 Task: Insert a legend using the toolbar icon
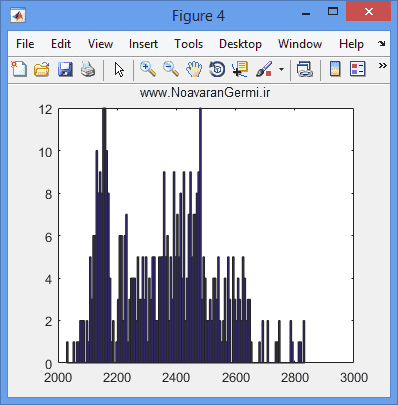click(x=358, y=69)
